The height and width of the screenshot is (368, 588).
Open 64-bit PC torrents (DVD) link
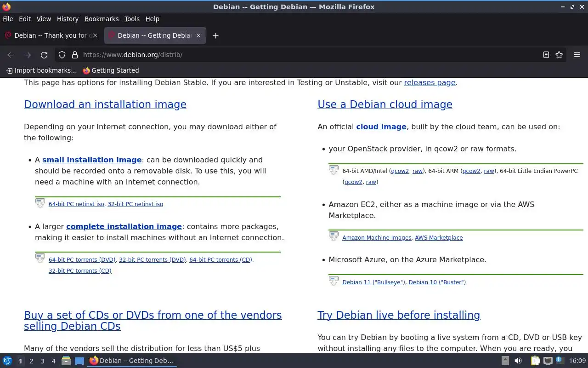pyautogui.click(x=82, y=259)
